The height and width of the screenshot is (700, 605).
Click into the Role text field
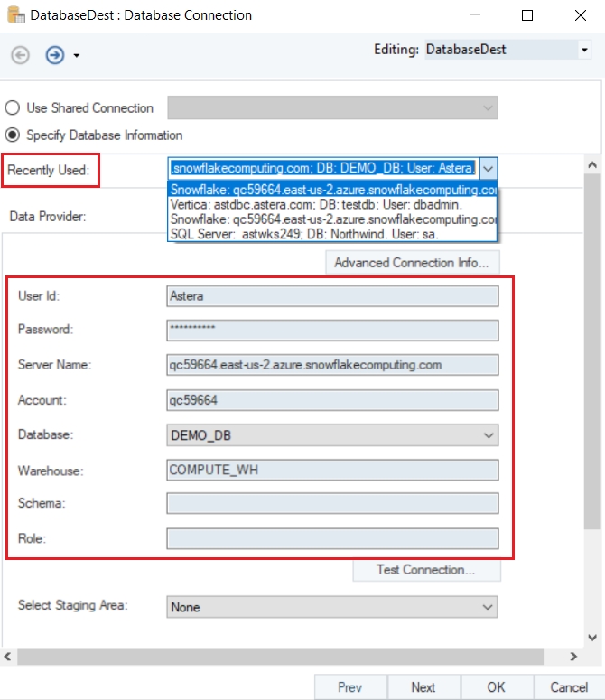pyautogui.click(x=332, y=538)
